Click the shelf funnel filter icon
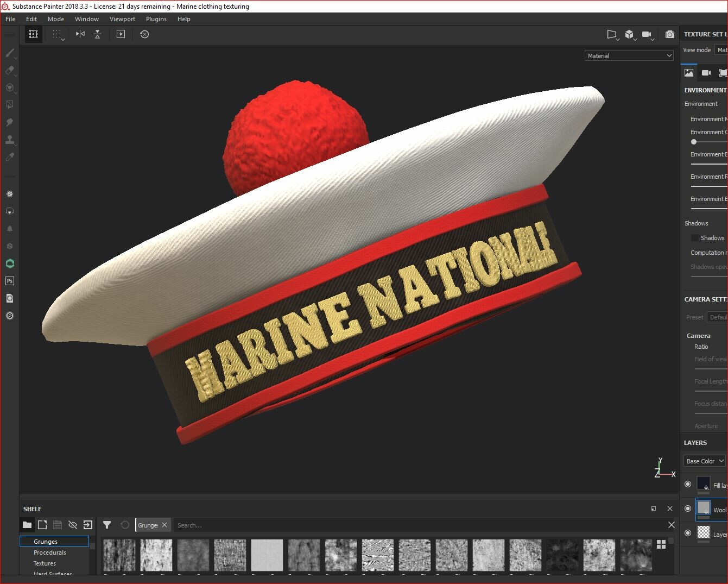 [x=107, y=525]
